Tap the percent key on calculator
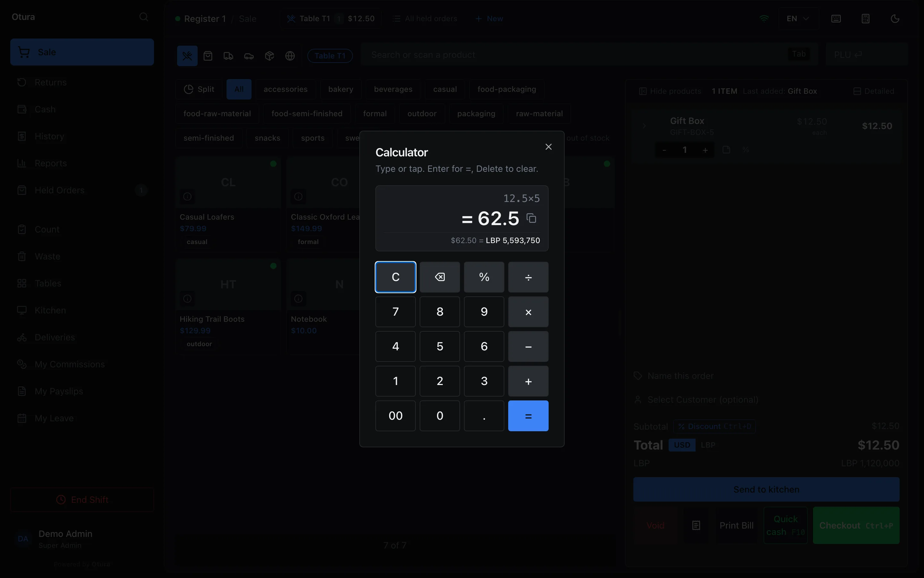The image size is (924, 578). tap(484, 277)
